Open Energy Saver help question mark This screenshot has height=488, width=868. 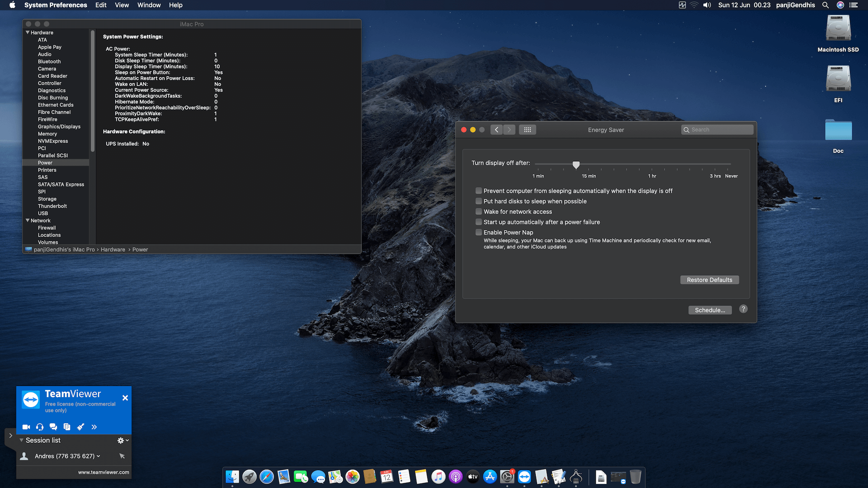[743, 310]
